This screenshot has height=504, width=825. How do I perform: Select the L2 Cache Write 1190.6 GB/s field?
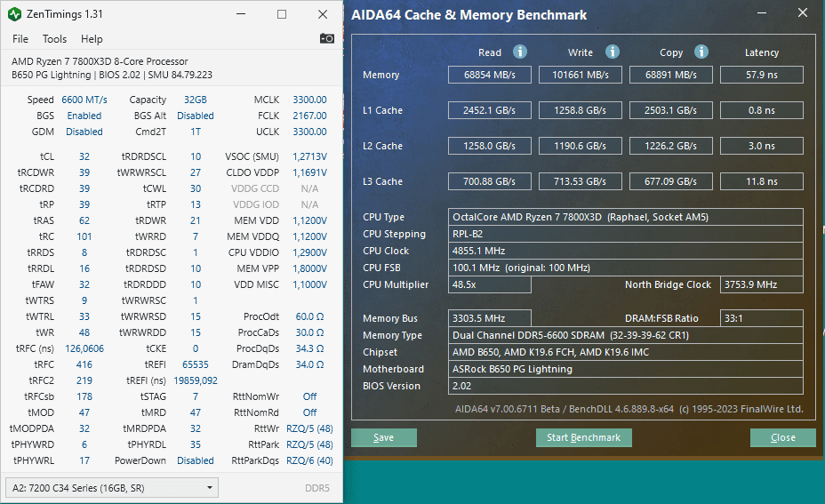click(x=581, y=146)
